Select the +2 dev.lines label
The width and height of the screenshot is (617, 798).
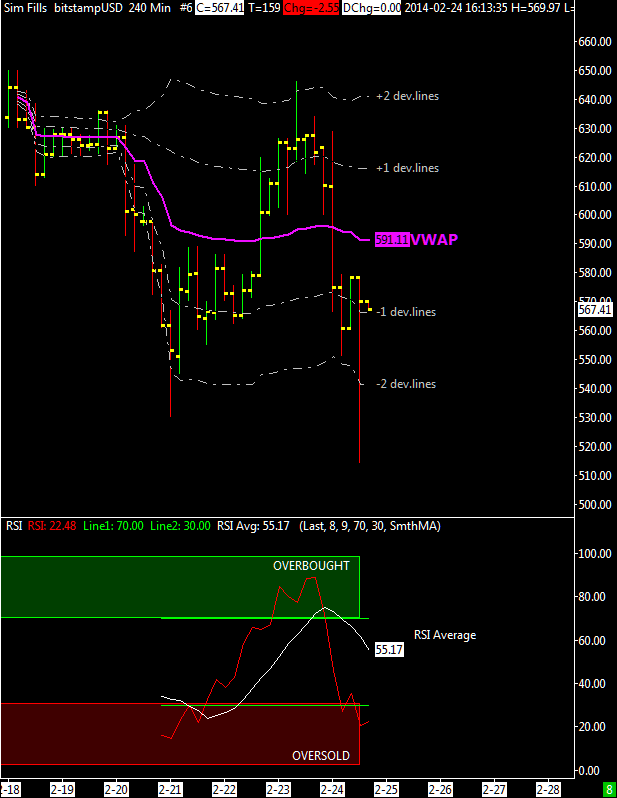407,96
